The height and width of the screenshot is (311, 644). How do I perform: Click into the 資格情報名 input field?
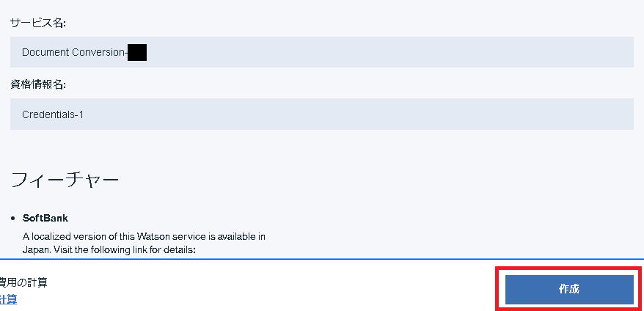pyautogui.click(x=321, y=114)
